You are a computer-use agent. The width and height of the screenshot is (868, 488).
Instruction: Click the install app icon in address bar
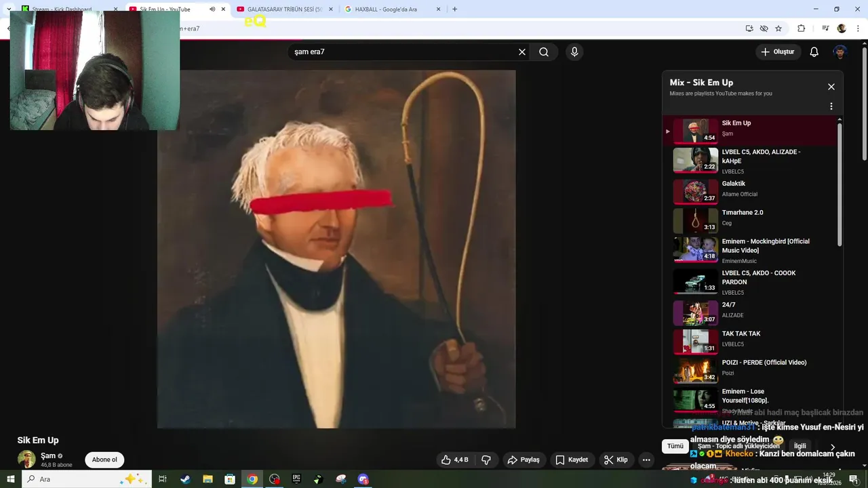749,28
